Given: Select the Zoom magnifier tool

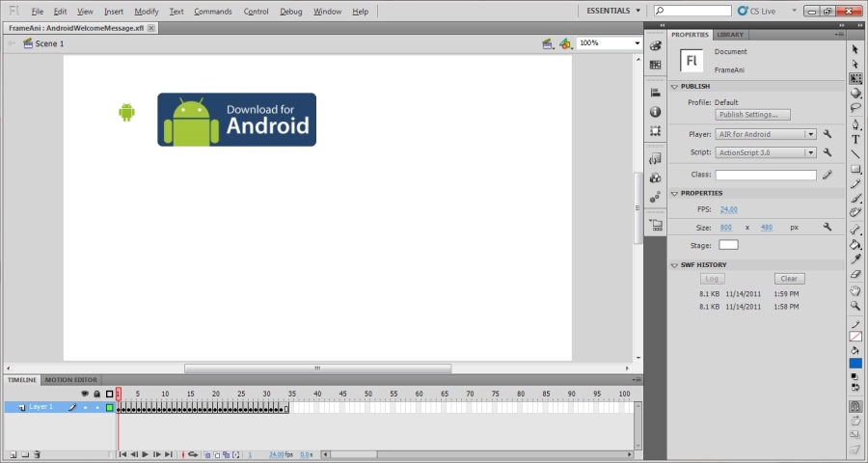Looking at the screenshot, I should (855, 306).
